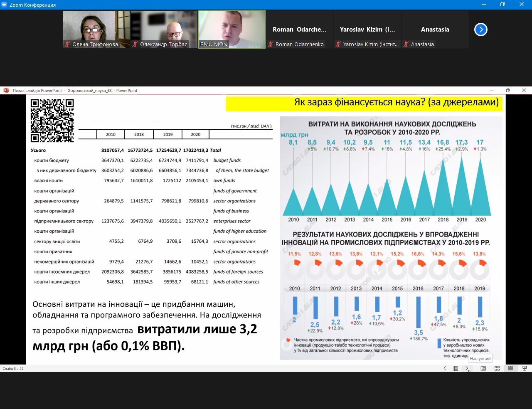Click Yaroslav Kizim participant tile

tap(367, 29)
